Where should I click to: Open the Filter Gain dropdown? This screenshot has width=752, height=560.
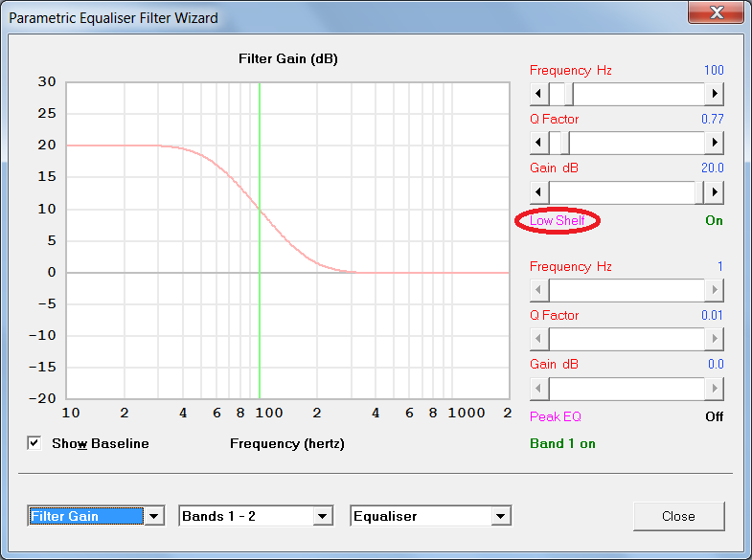pos(154,516)
